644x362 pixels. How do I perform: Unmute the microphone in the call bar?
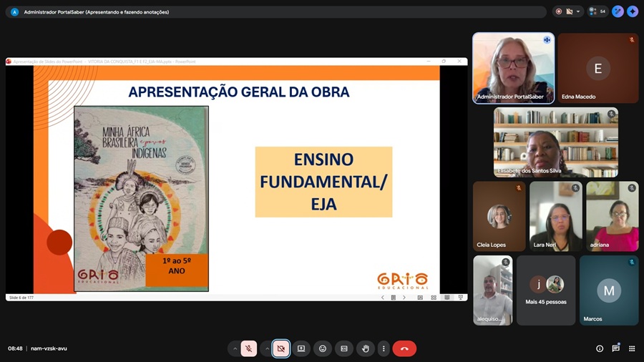coord(249,348)
